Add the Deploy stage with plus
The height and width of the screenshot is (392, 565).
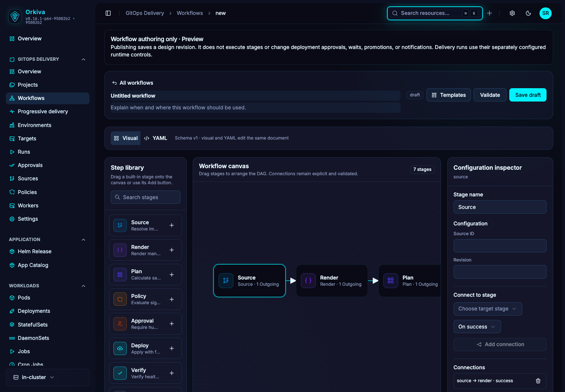pyautogui.click(x=171, y=348)
